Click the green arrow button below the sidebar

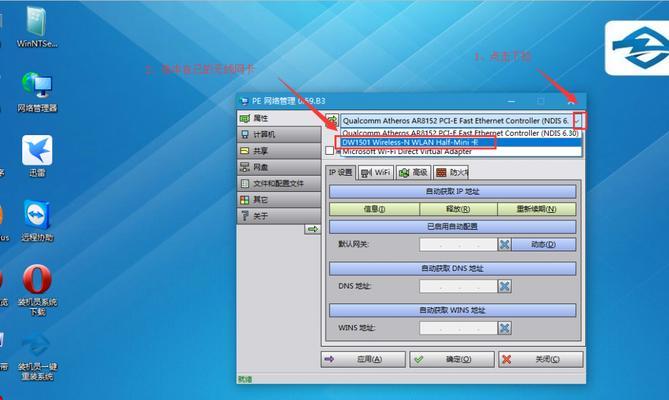point(313,229)
